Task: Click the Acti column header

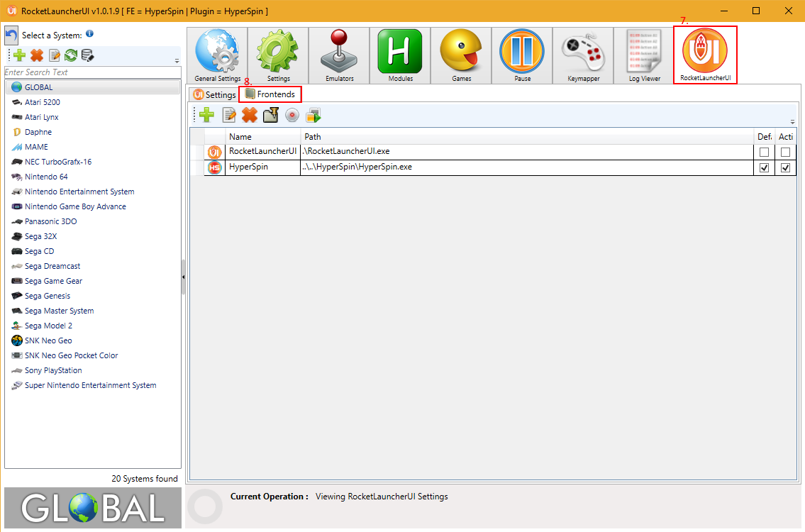Action: coord(786,137)
